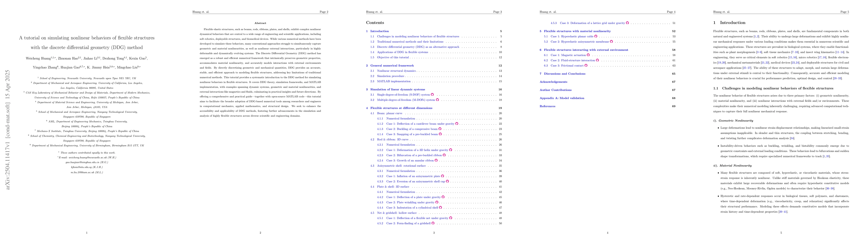Click GitHub icon for Deflection of a plate under gravity

click(443, 197)
